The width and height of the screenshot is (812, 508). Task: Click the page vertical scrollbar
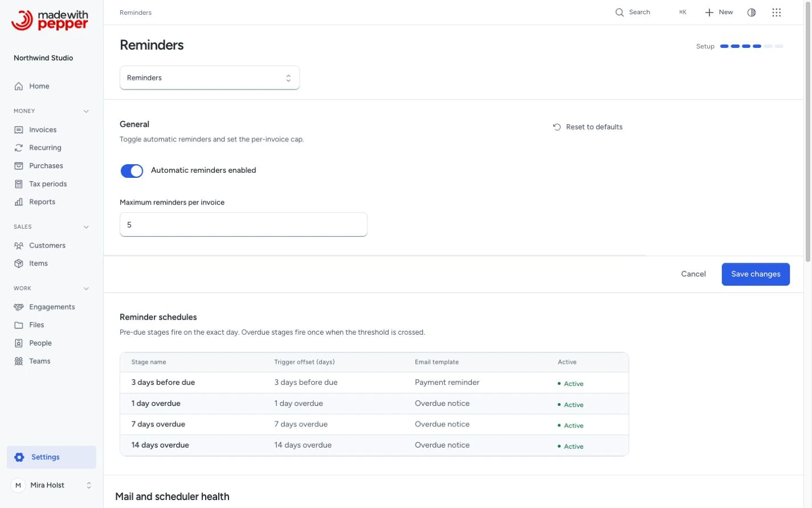(808, 131)
